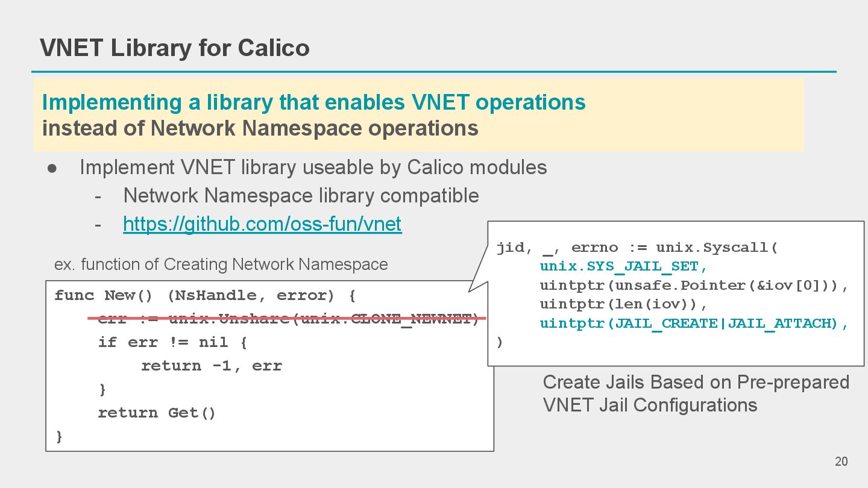Click code line 'jid, _, errno := unix.Syscall('

[x=638, y=247]
